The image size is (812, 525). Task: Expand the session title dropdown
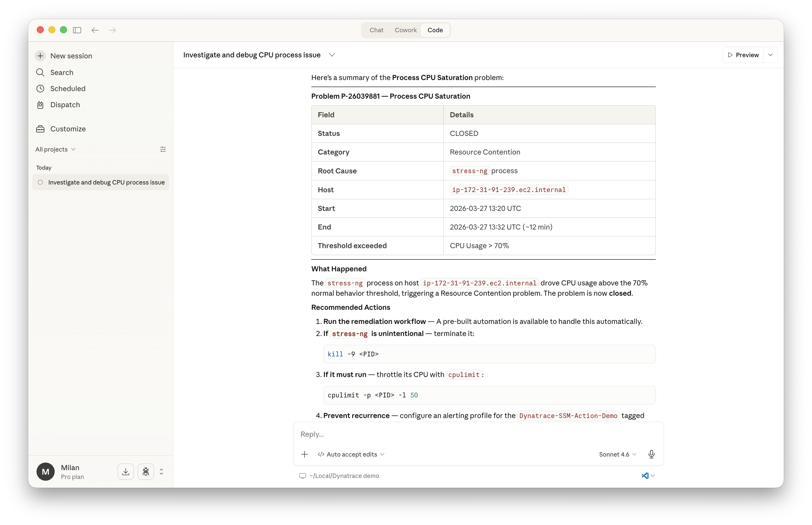click(x=332, y=55)
